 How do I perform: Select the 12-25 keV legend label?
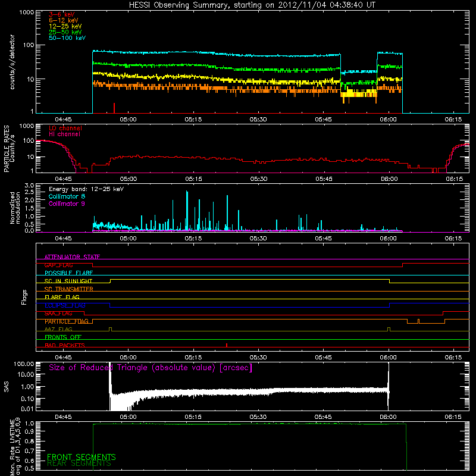[65, 26]
